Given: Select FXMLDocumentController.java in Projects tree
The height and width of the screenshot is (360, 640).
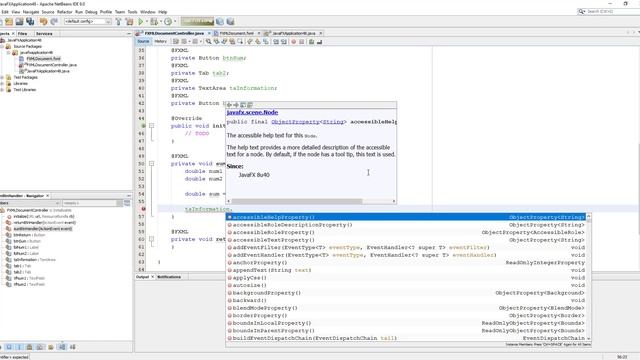Looking at the screenshot, I should click(51, 65).
